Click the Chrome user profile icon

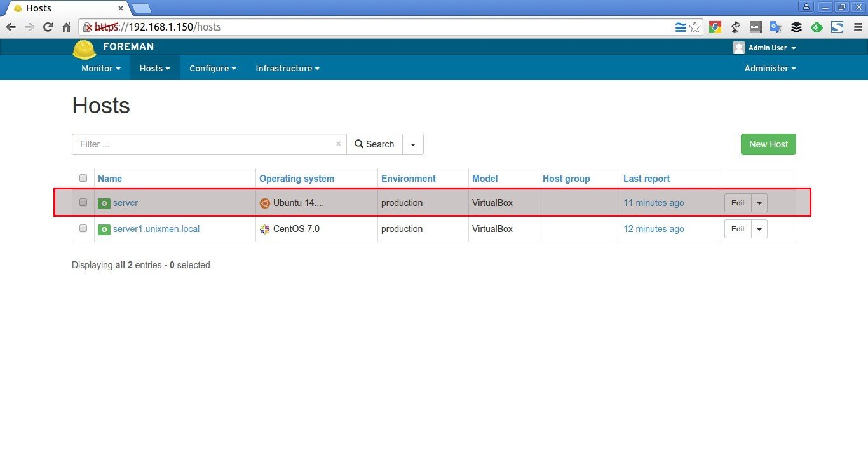pyautogui.click(x=806, y=6)
